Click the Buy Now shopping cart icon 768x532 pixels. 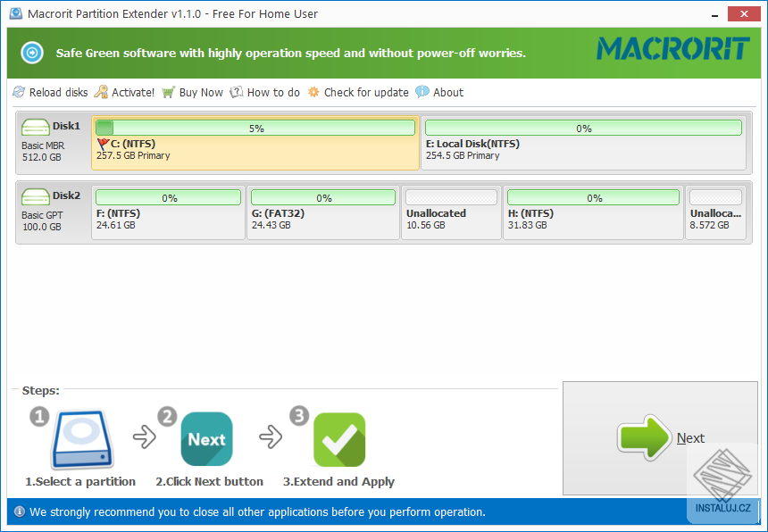pyautogui.click(x=168, y=92)
